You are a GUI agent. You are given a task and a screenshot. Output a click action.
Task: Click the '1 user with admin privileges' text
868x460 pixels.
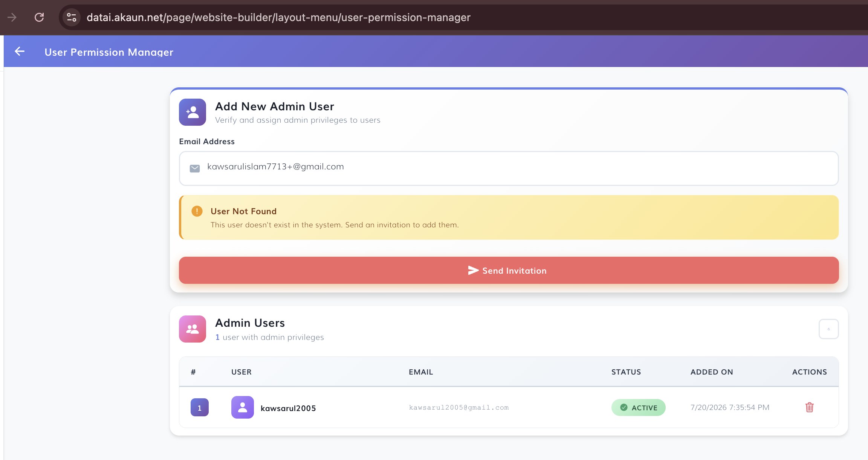coord(269,337)
